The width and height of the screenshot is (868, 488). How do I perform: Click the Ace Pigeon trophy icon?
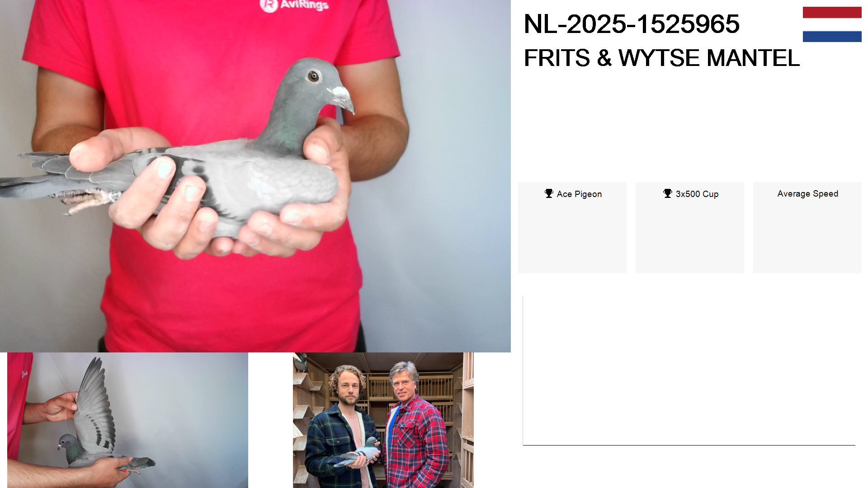click(x=549, y=193)
